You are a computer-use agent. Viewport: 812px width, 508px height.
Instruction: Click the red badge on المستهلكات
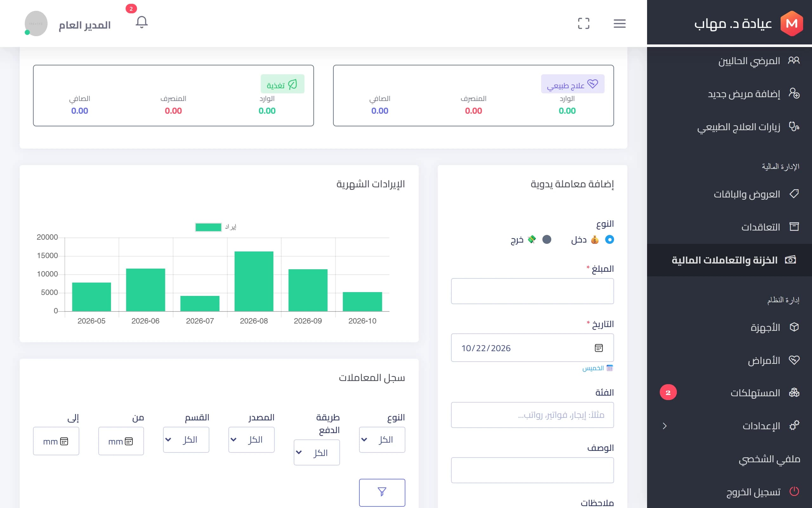(668, 392)
